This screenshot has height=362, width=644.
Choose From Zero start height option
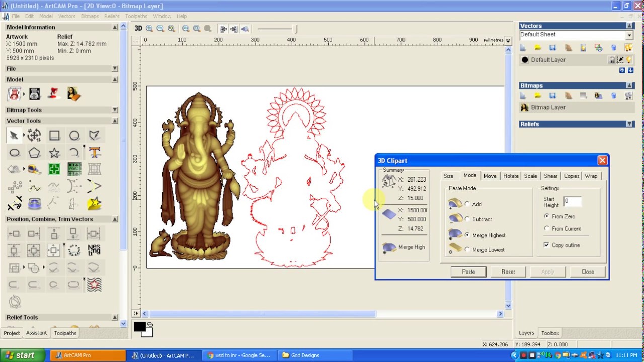[x=547, y=216]
